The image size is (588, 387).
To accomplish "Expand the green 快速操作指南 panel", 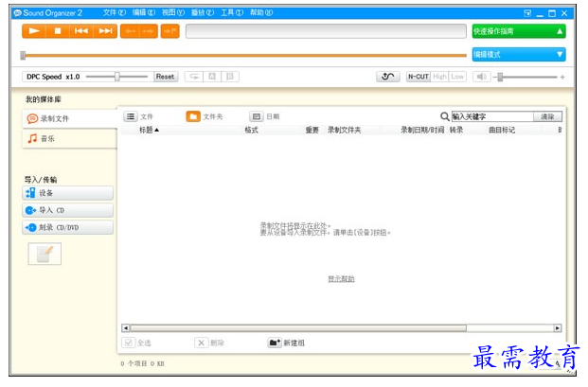I will [x=519, y=31].
